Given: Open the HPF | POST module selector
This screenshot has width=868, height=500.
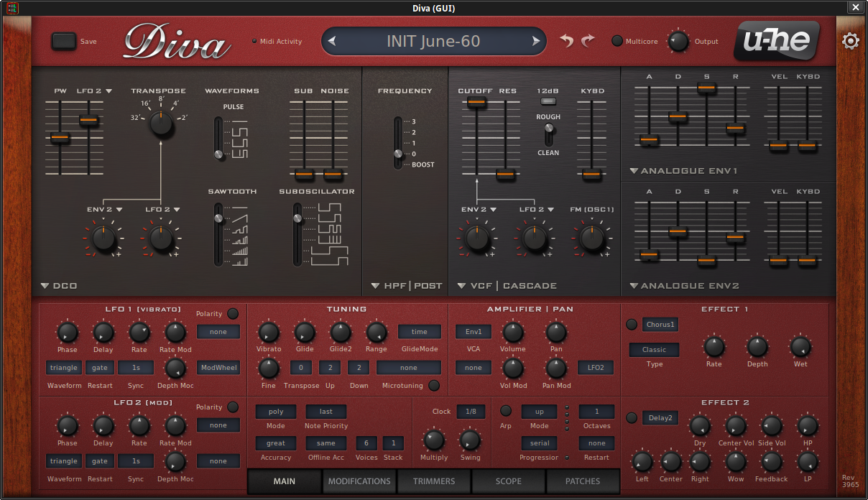Looking at the screenshot, I should click(x=407, y=286).
